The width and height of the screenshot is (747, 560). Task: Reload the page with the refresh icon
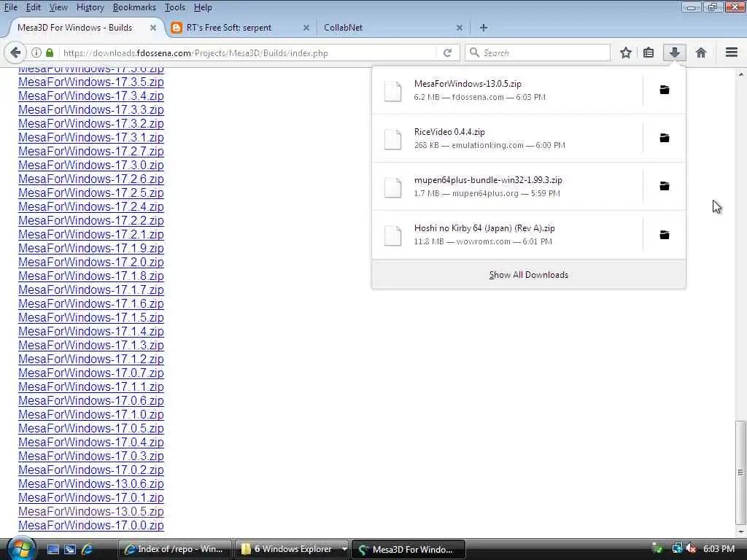pos(447,52)
